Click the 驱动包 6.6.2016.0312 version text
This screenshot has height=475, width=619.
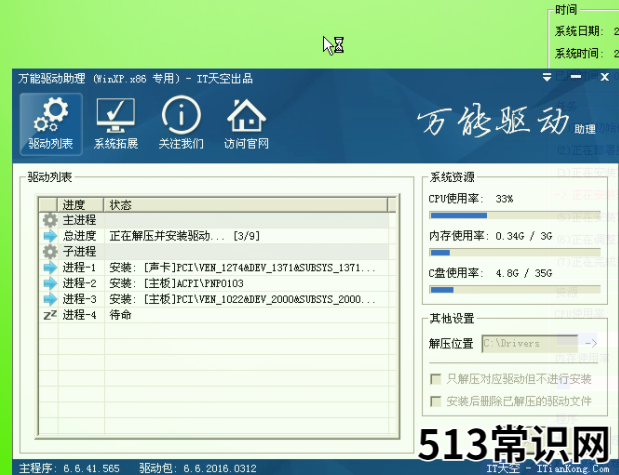pos(197,468)
